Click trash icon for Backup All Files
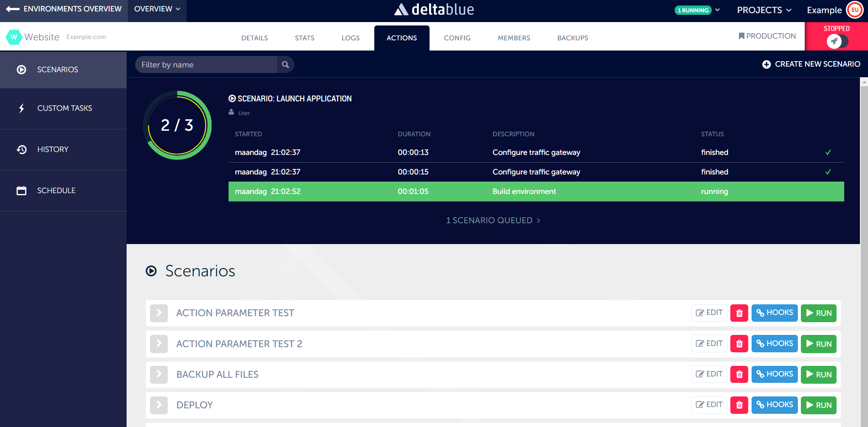This screenshot has height=427, width=868. click(x=739, y=374)
